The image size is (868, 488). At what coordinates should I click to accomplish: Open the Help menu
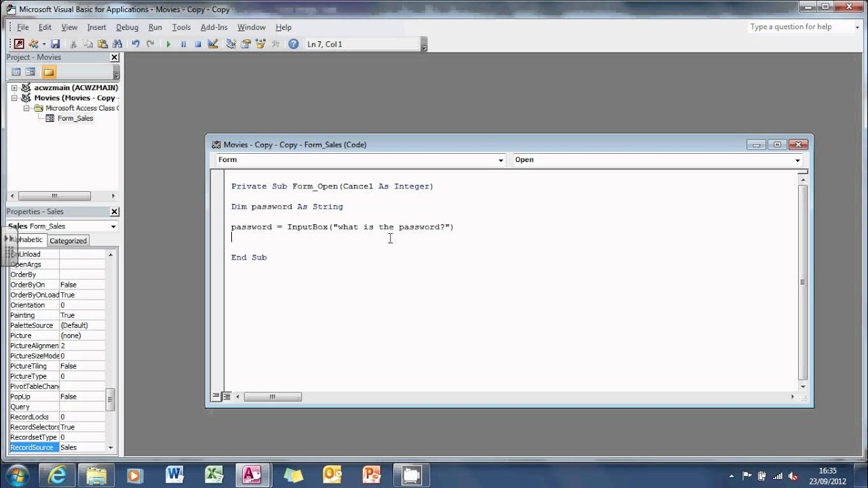point(283,27)
